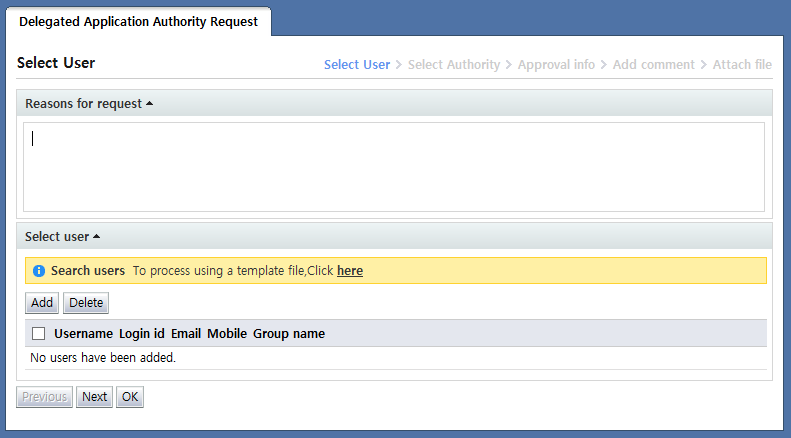The height and width of the screenshot is (438, 791).
Task: Go to the Select User step
Action: tap(356, 64)
